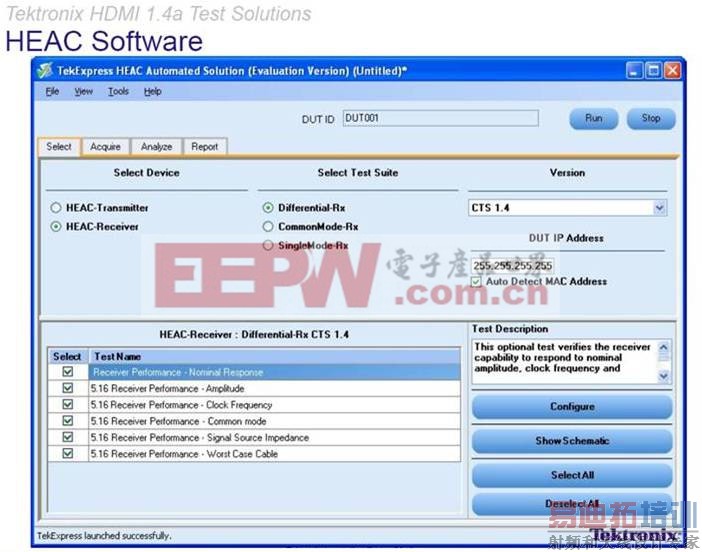Close the TekExpress HEAC window

(x=672, y=71)
